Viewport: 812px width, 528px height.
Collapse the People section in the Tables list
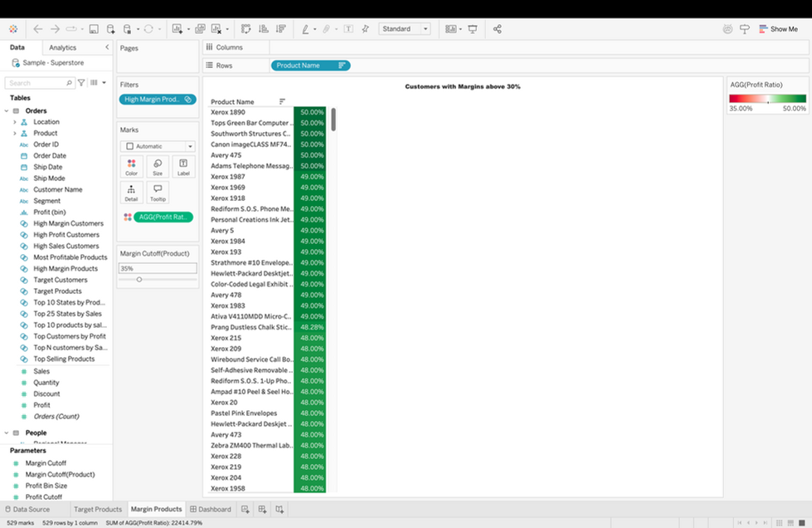point(8,432)
